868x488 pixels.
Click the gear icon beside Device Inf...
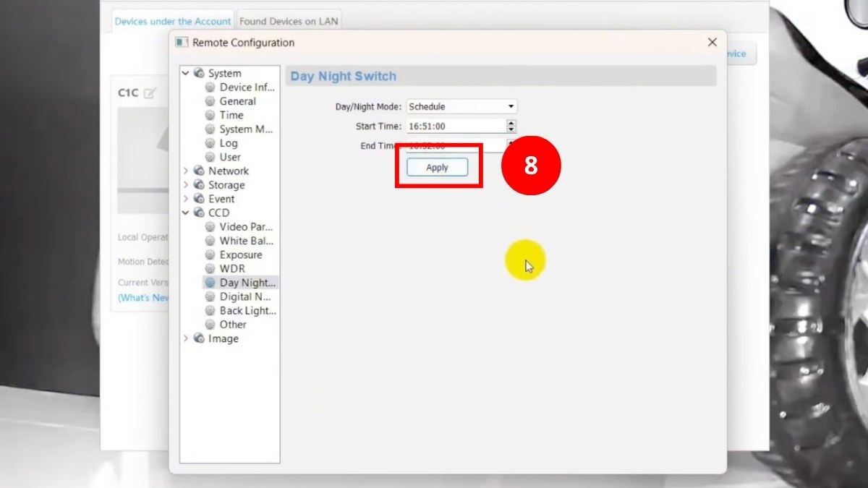tap(210, 87)
